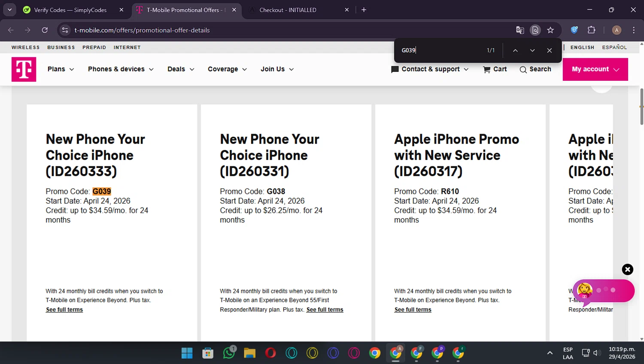Close the Checkout - INITIALLED tab

coord(347,10)
